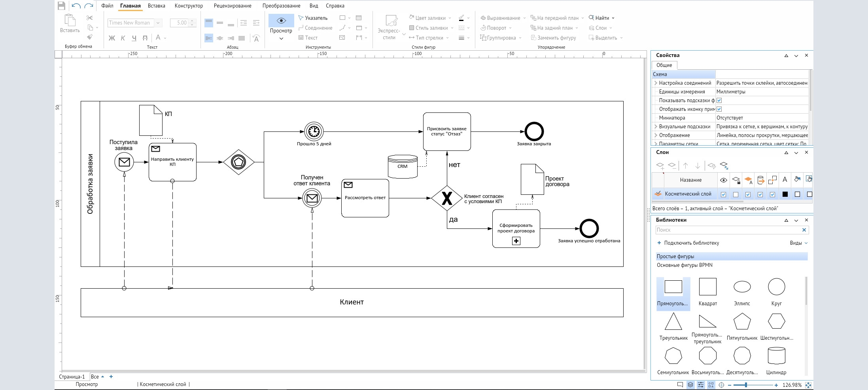Click the fit-to-window icon beside zoom percentage

(808, 385)
